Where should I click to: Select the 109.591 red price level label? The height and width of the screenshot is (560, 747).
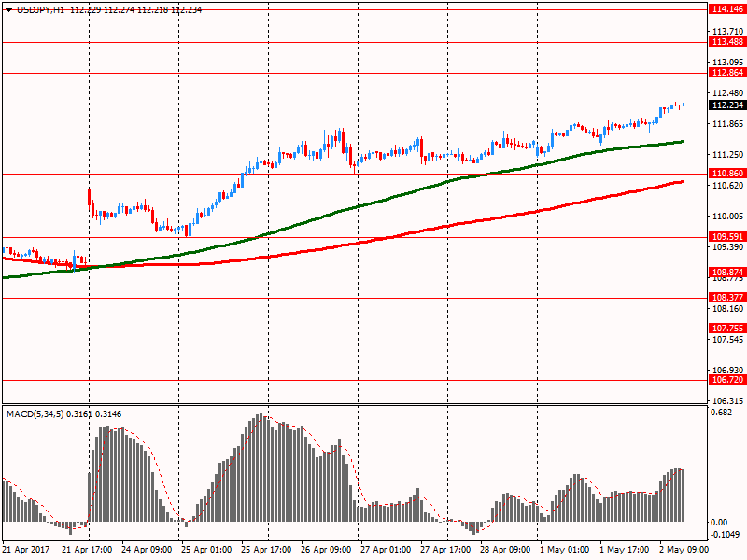[727, 237]
